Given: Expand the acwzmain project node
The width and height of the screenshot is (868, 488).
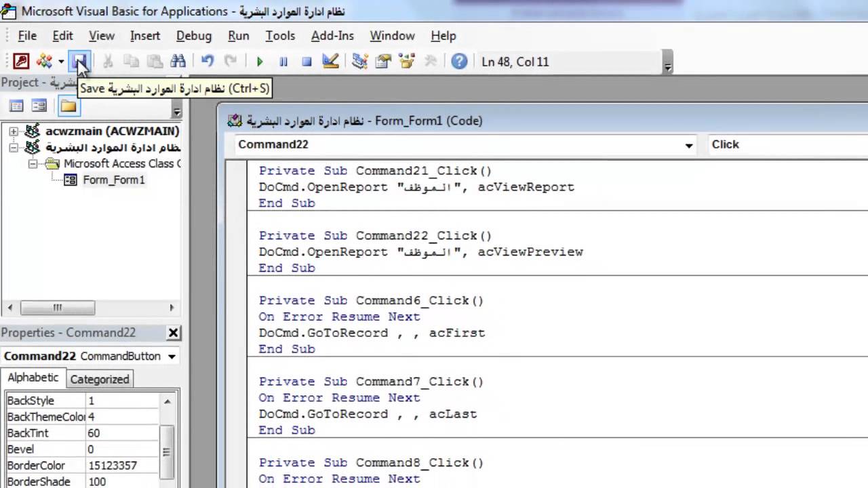Looking at the screenshot, I should coord(13,131).
